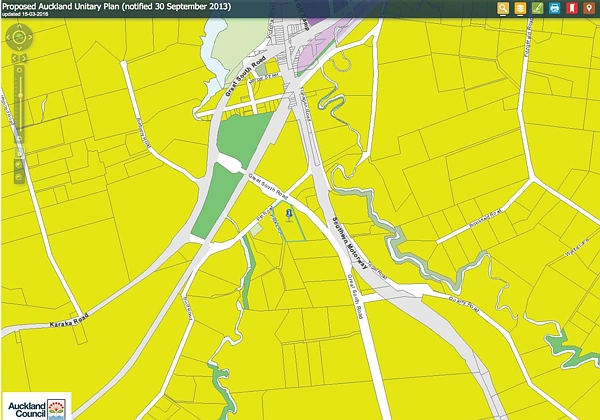Open the map layers panel
Screen dimensions: 600x420
point(520,9)
